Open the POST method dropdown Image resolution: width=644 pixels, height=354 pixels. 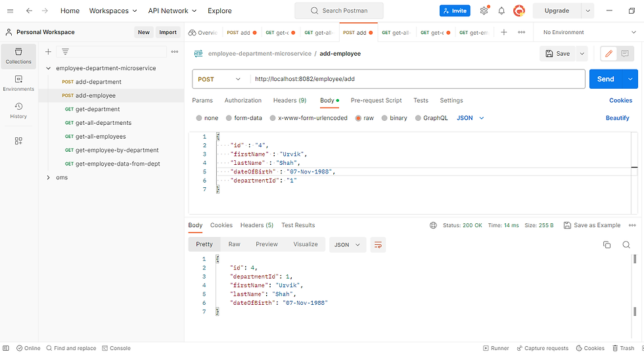pos(219,79)
